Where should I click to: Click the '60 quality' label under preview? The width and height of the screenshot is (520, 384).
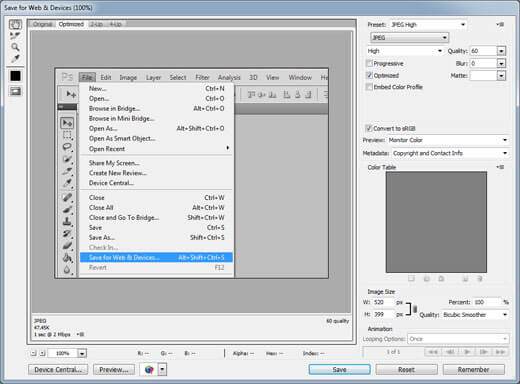[337, 321]
